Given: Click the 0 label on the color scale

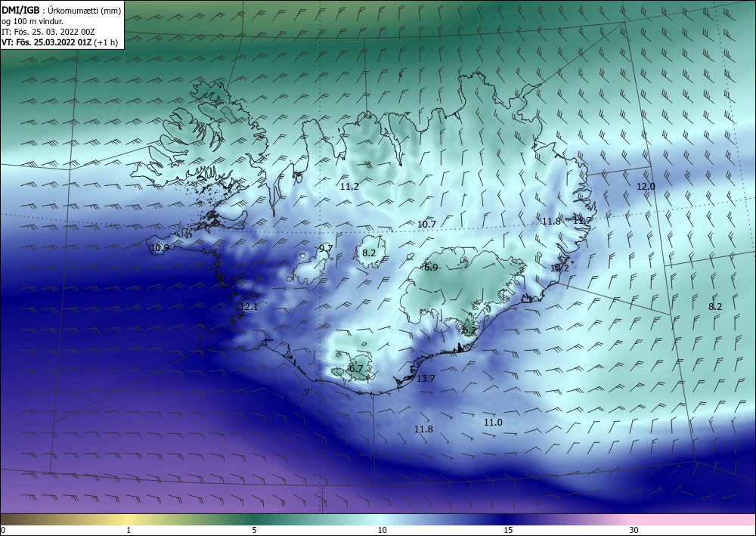Looking at the screenshot, I should click(x=3, y=530).
